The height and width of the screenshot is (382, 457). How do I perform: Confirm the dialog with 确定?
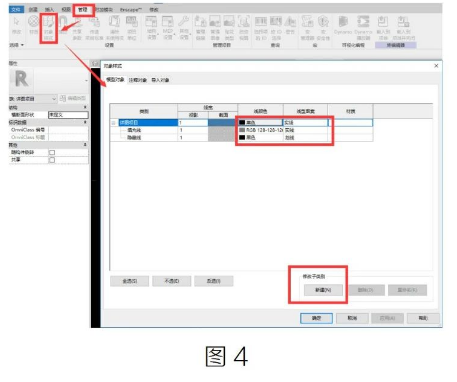point(316,318)
